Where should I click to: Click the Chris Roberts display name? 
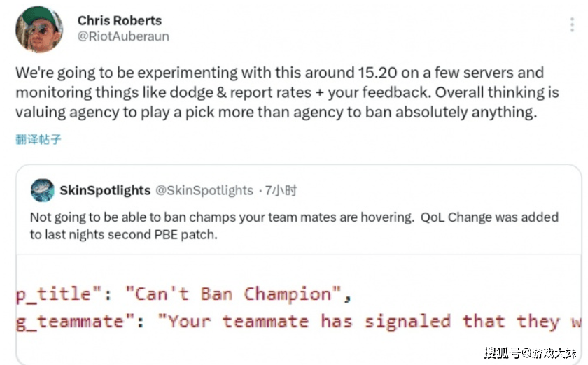[x=119, y=20]
